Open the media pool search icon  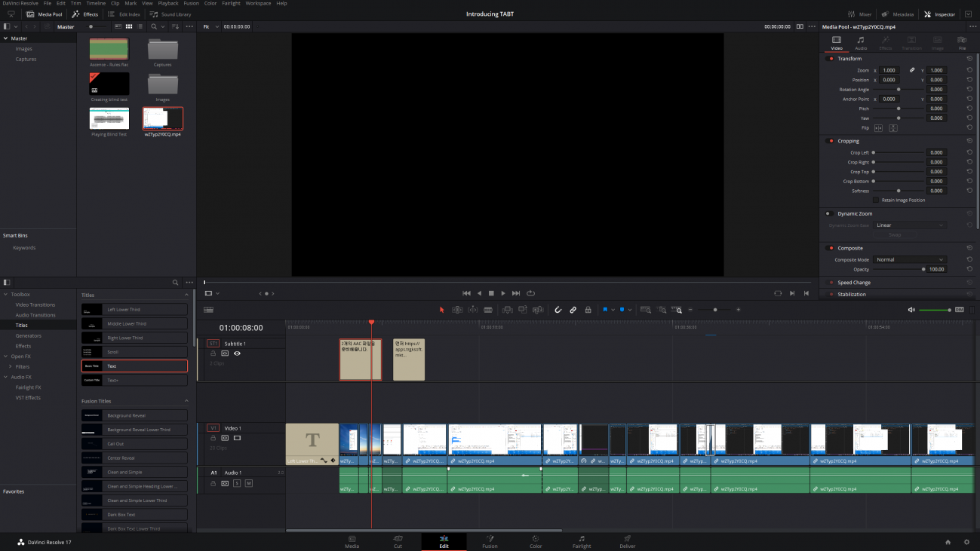tap(154, 26)
